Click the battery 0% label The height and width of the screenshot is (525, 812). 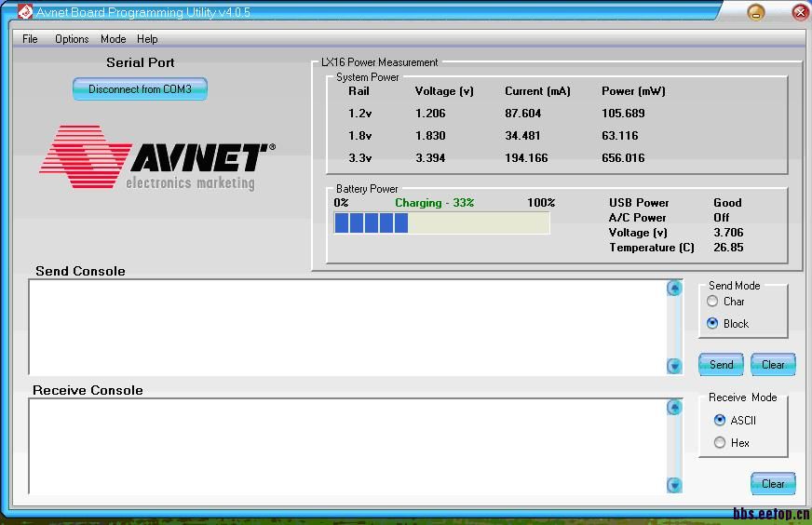pos(341,202)
